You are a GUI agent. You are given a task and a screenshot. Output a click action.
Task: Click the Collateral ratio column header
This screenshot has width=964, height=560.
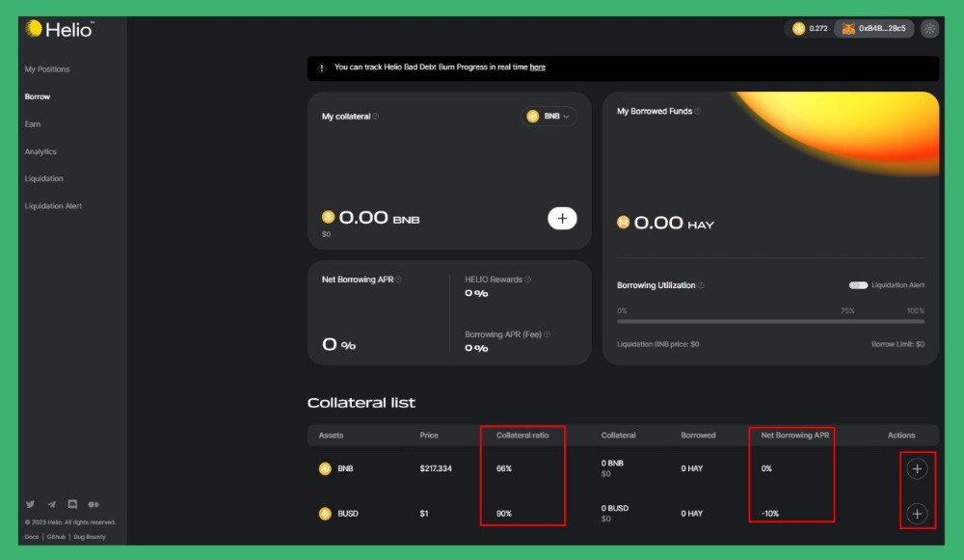(522, 436)
